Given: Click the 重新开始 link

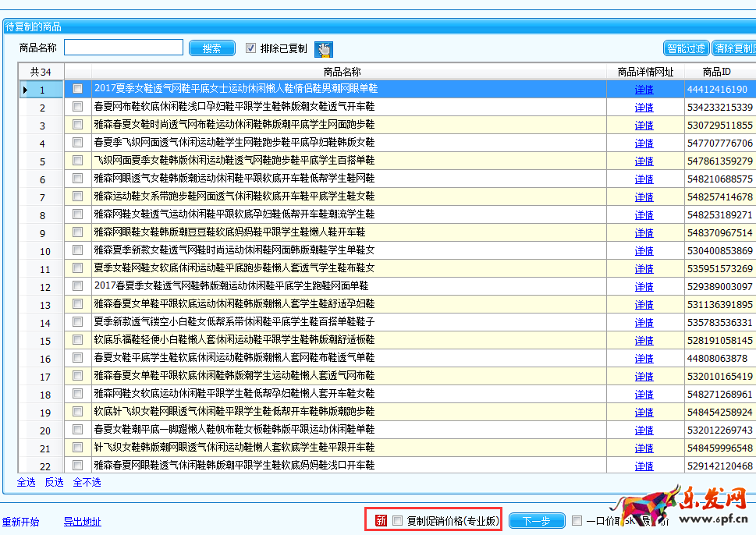Looking at the screenshot, I should 20,522.
